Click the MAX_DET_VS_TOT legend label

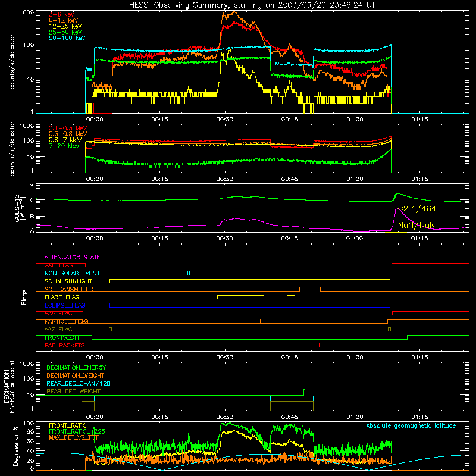[74, 437]
